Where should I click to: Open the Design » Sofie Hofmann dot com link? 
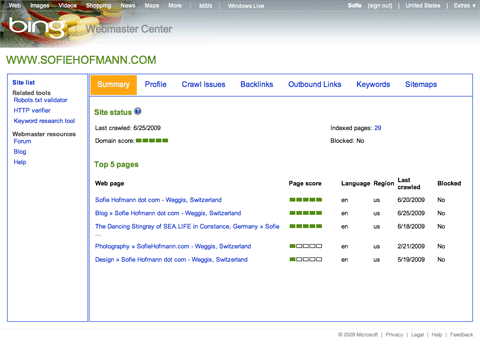tap(171, 260)
